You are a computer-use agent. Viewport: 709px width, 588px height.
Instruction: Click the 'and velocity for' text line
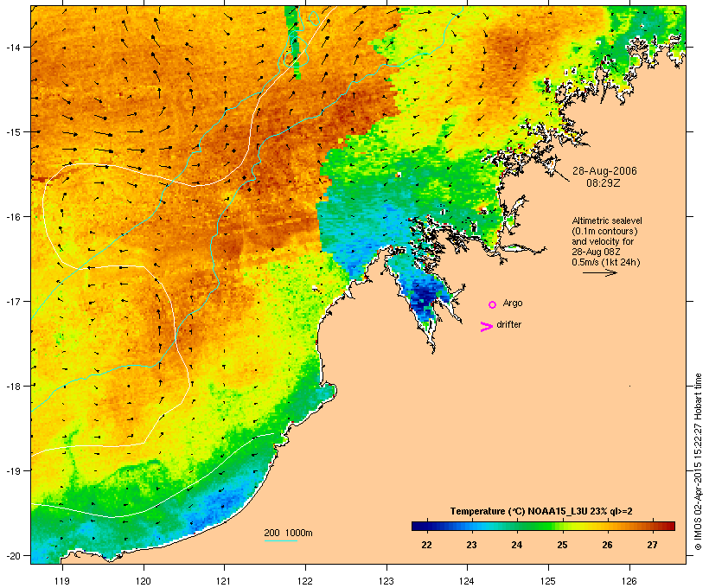(x=603, y=241)
